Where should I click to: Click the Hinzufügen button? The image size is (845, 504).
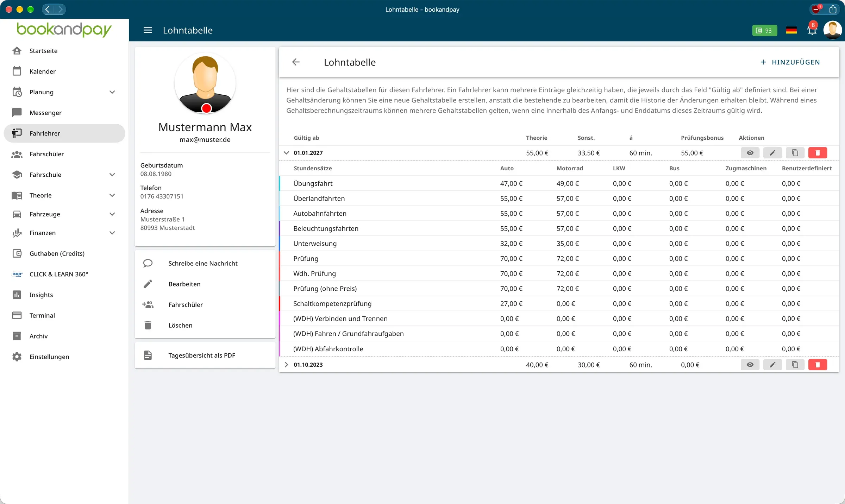(x=790, y=62)
